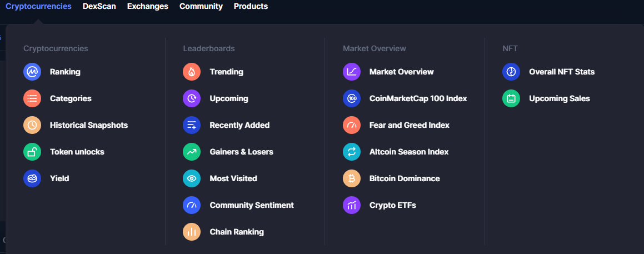
Task: Click the Altcoin Season swap arrows icon
Action: 352,152
